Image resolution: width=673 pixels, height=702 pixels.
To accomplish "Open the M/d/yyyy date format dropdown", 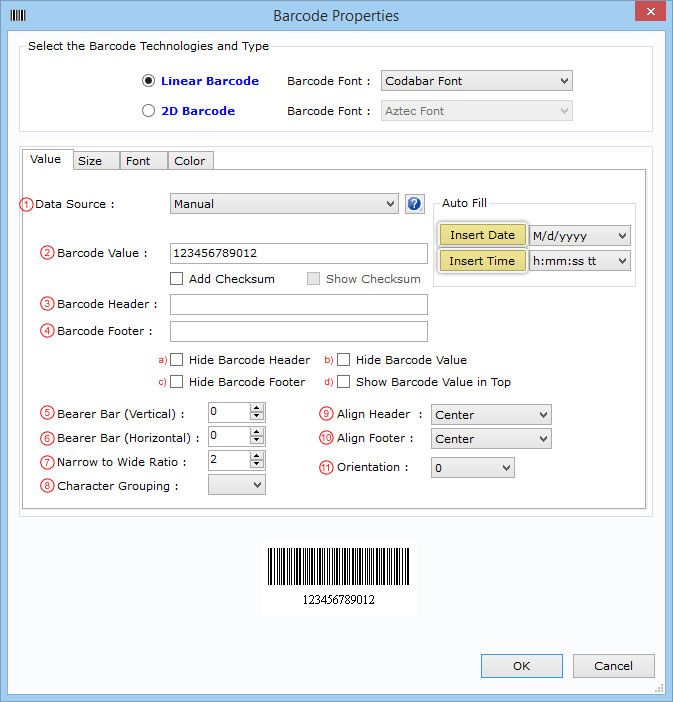I will coord(579,235).
